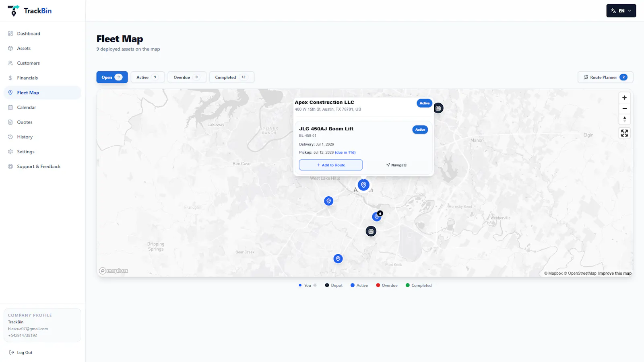Image resolution: width=644 pixels, height=362 pixels.
Task: Zoom out on the map
Action: click(624, 109)
